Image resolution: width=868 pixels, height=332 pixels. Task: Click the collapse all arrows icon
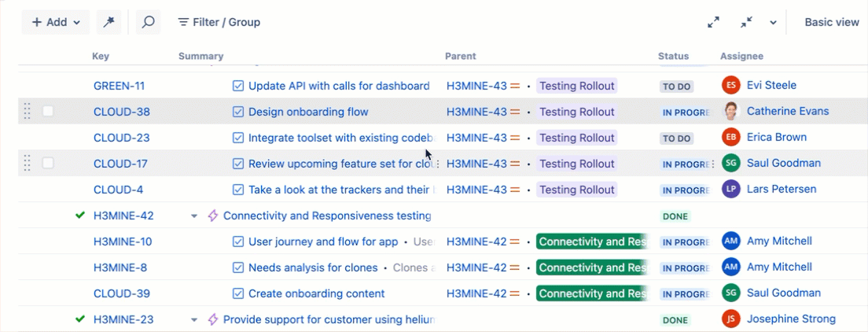pyautogui.click(x=746, y=22)
